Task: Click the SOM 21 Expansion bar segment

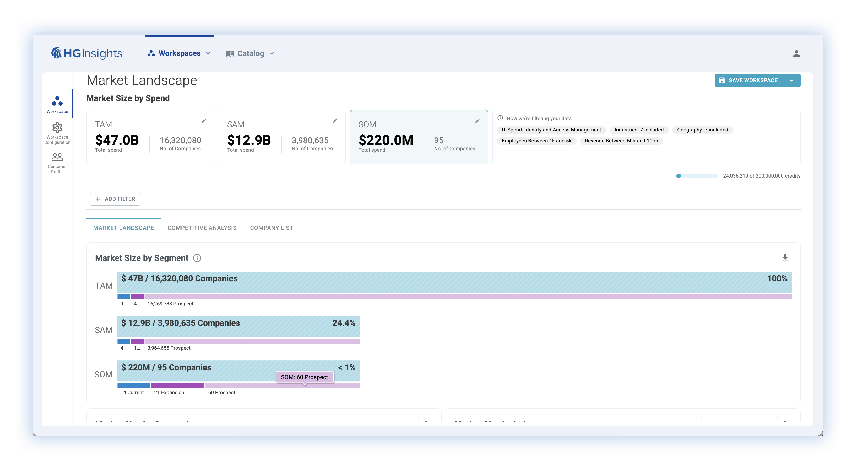Action: click(178, 386)
